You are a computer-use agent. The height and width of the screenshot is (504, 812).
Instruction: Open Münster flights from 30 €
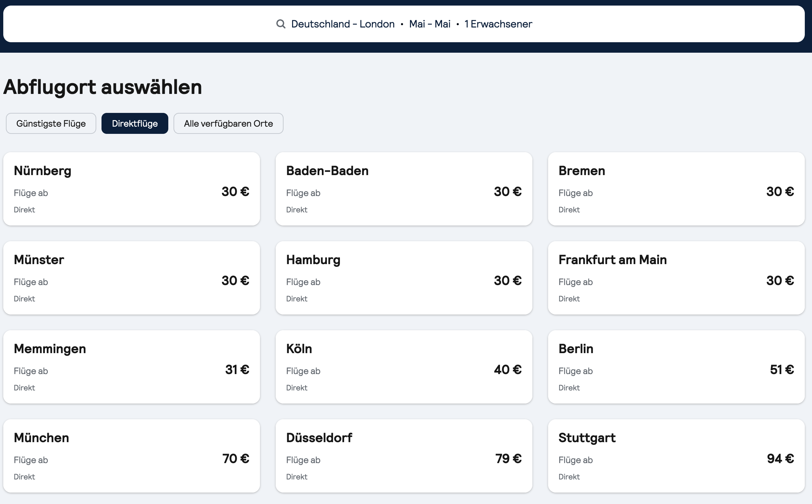click(x=131, y=278)
